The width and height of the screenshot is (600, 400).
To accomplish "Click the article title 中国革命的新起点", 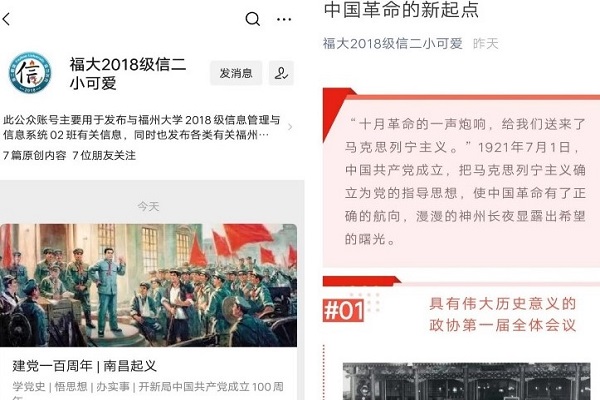I will [401, 10].
